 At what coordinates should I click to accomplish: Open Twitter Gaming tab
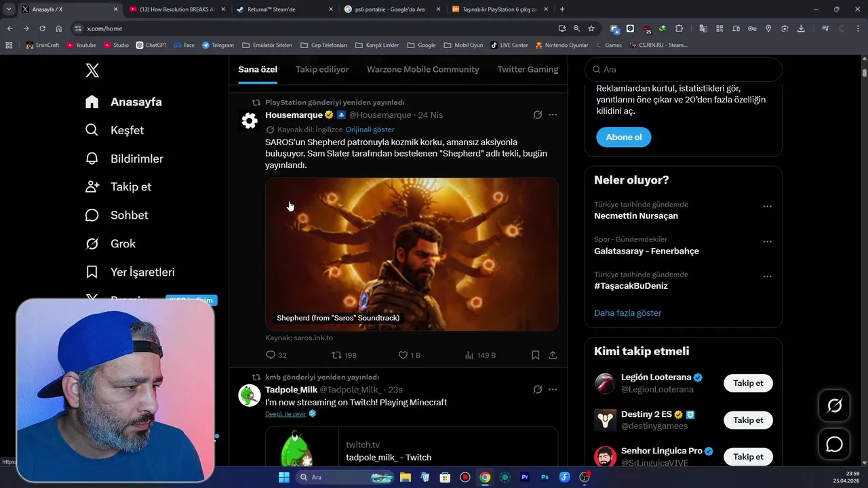click(528, 70)
